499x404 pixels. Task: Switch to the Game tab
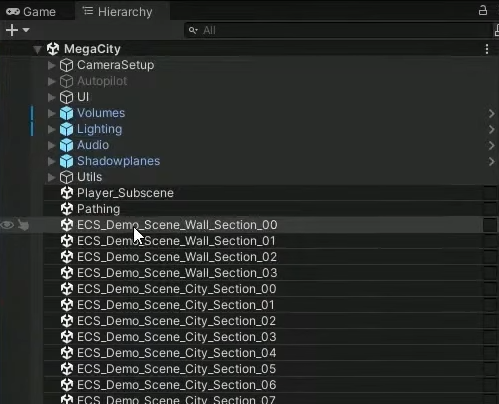coord(31,12)
